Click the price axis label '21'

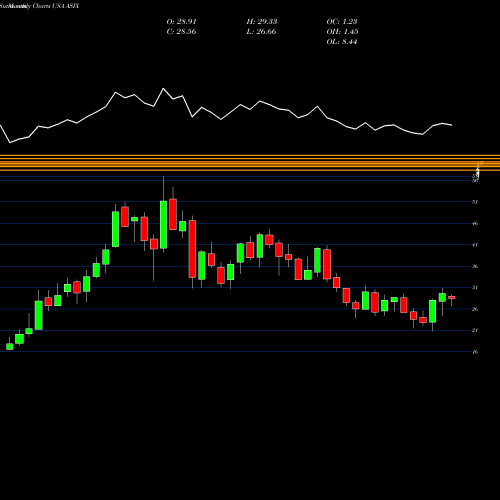tap(475, 330)
